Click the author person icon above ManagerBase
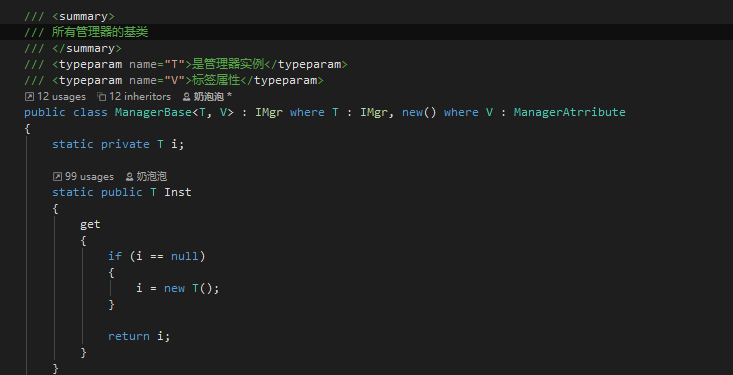Image resolution: width=733 pixels, height=375 pixels. click(187, 97)
